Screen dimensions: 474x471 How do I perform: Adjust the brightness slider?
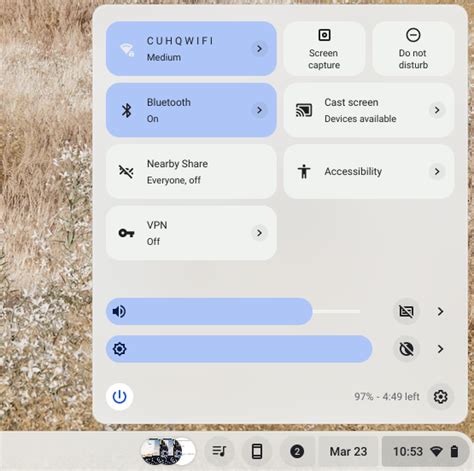tap(239, 349)
